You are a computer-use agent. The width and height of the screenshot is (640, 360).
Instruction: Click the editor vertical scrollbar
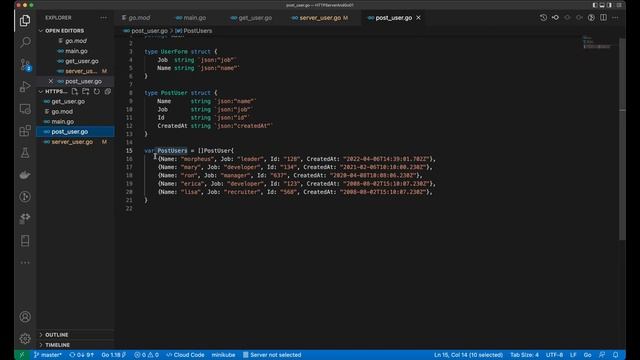click(x=622, y=139)
